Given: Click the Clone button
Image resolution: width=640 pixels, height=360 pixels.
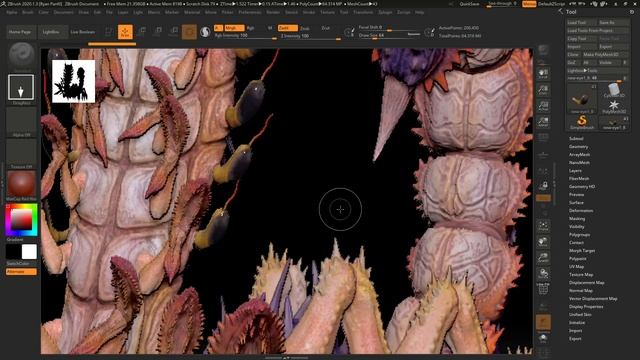Looking at the screenshot, I should point(573,55).
